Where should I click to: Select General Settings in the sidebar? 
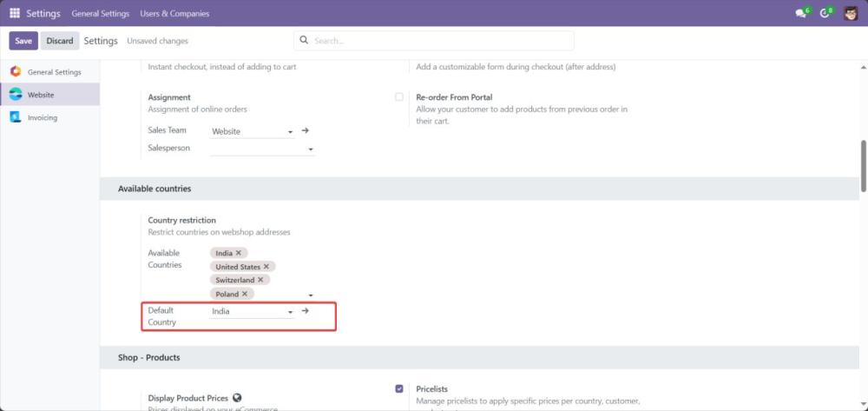(49, 72)
